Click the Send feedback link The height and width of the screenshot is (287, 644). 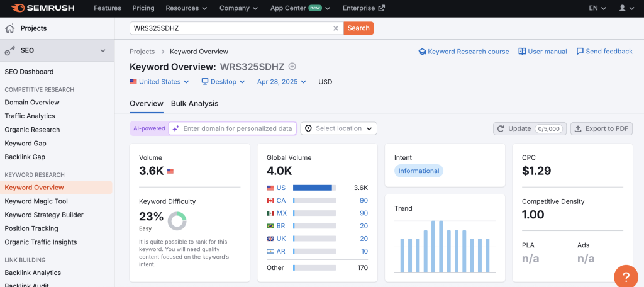coord(604,52)
